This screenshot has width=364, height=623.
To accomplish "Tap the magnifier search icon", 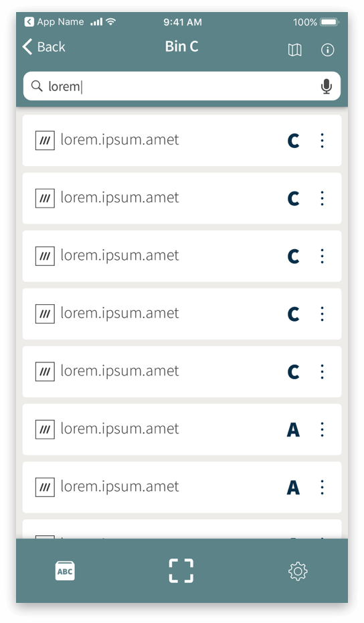I will click(x=37, y=86).
